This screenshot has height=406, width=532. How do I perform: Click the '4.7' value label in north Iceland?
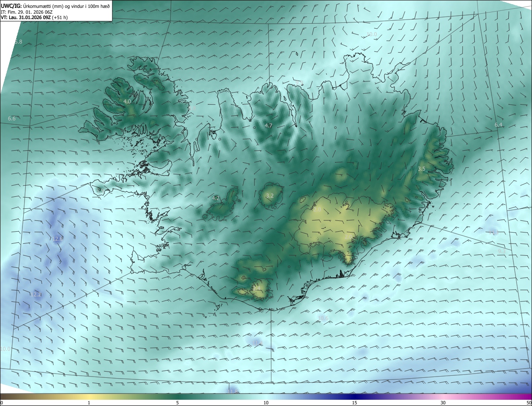[x=268, y=125]
